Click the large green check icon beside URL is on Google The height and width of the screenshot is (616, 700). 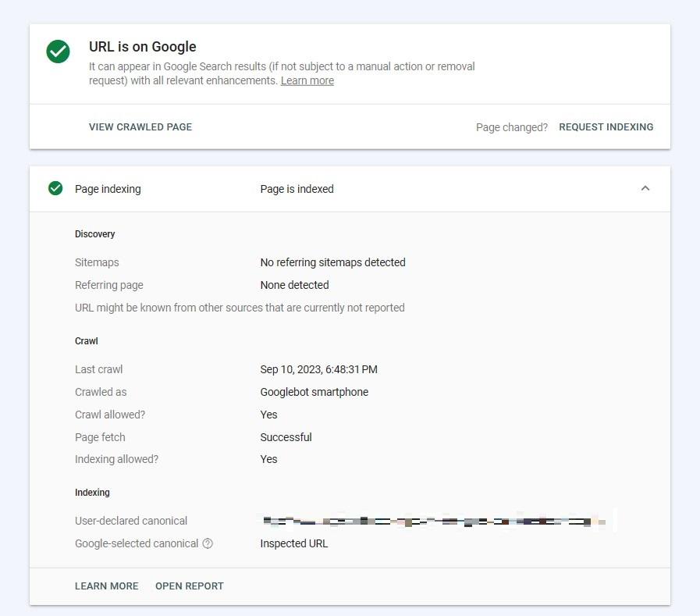tap(58, 52)
